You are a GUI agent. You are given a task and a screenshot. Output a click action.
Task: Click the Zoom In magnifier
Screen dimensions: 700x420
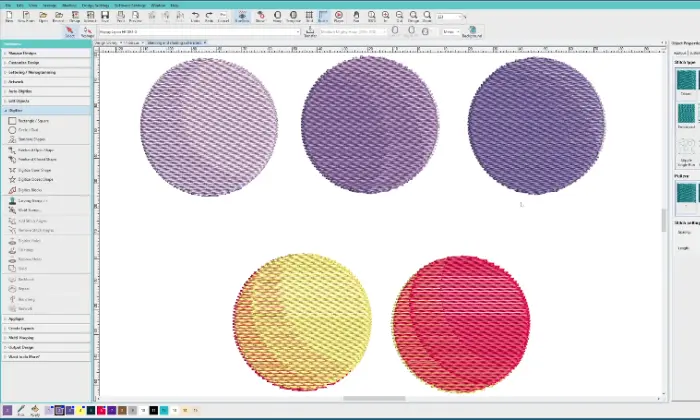tap(385, 17)
